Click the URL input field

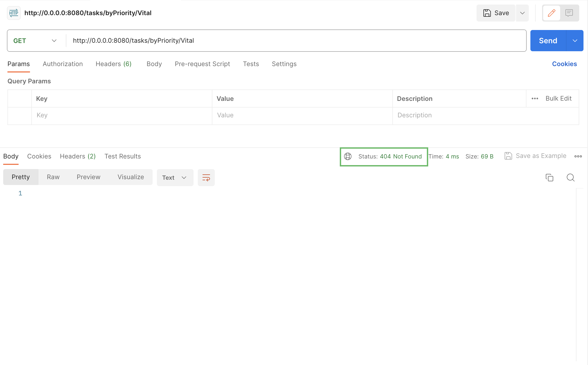[x=295, y=40]
